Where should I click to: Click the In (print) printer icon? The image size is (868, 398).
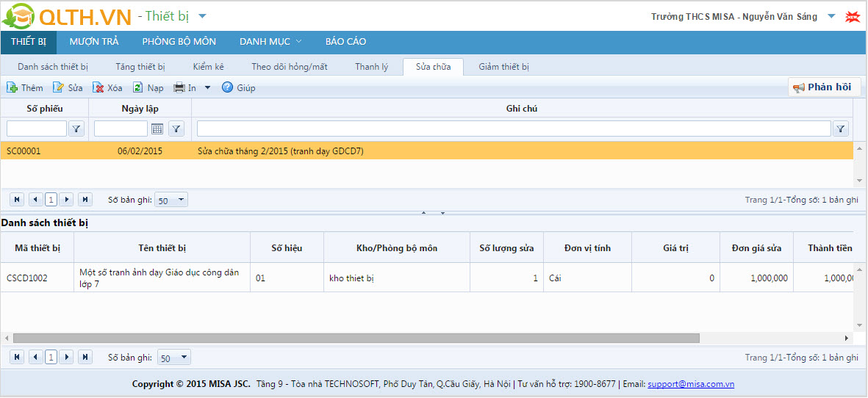pos(179,87)
